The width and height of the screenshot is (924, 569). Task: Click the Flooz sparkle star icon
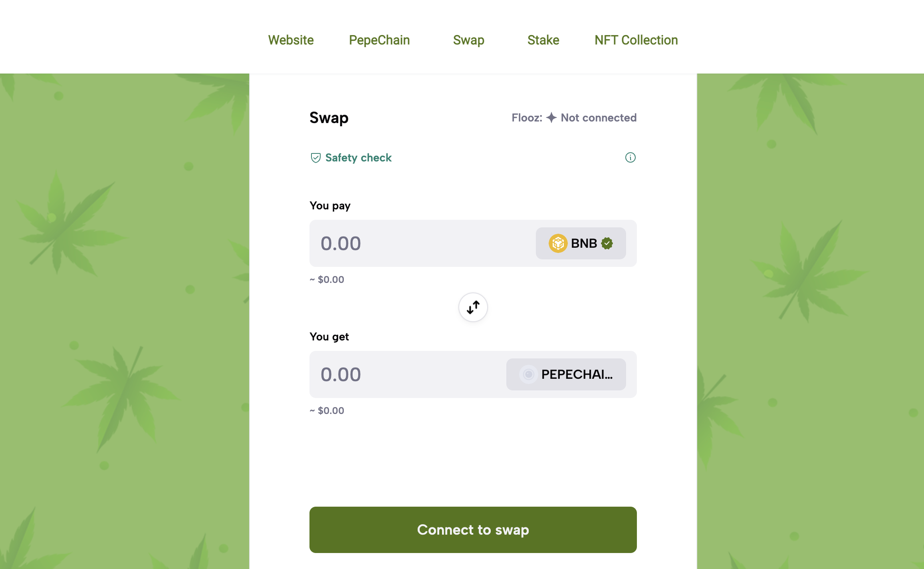[x=551, y=117]
